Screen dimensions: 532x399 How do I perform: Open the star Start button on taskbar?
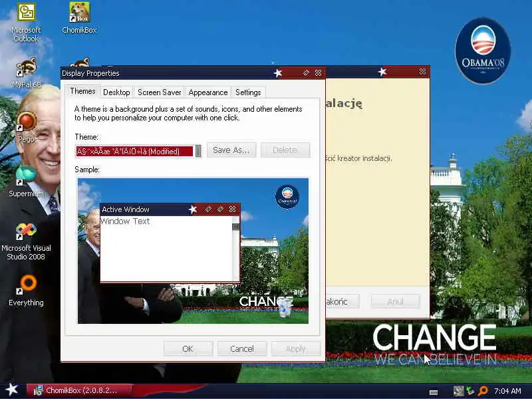(11, 390)
